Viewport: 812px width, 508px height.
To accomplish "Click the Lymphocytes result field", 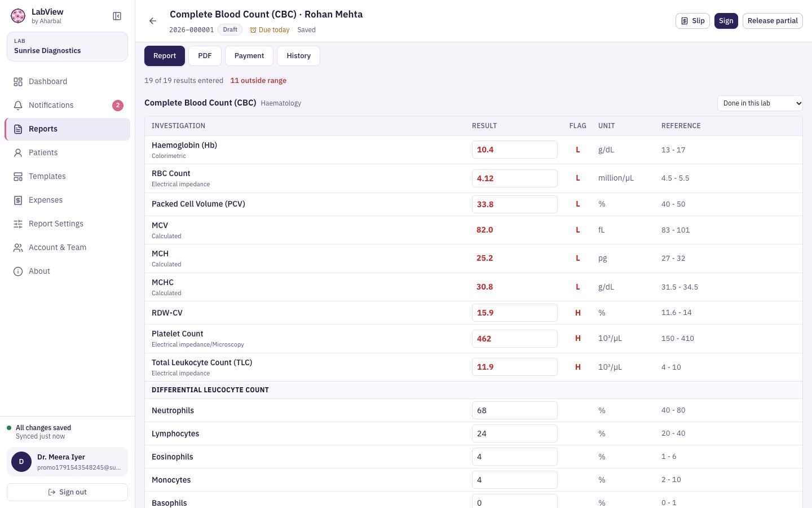I will (515, 433).
